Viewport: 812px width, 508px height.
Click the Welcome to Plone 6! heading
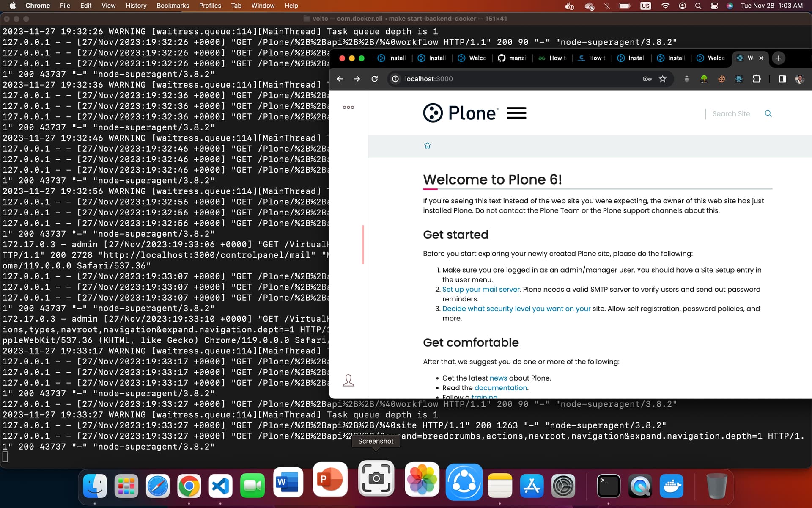click(x=492, y=179)
